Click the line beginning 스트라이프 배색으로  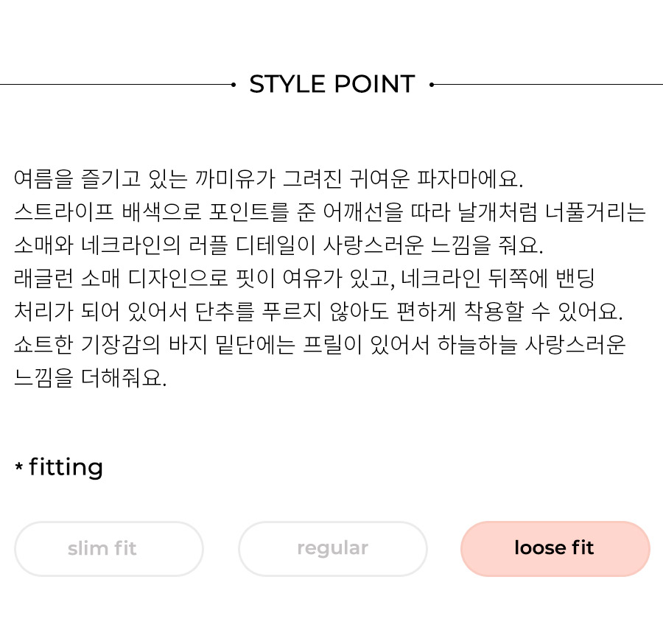[330, 212]
